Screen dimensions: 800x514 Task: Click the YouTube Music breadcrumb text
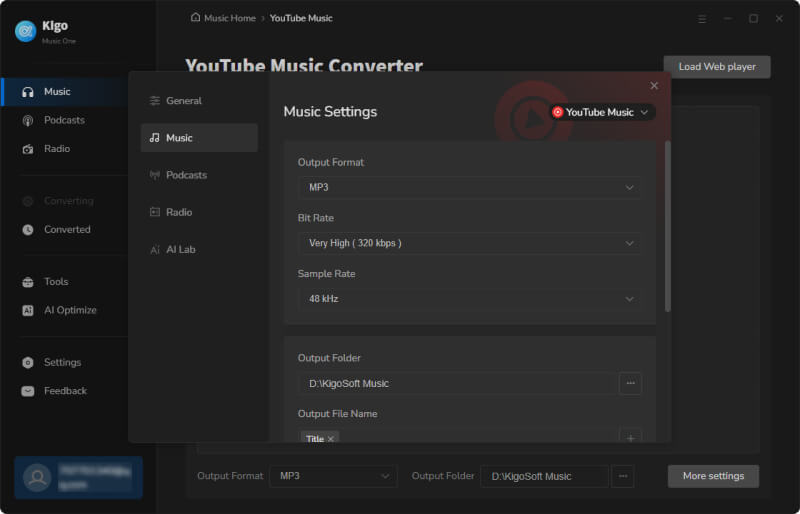[301, 18]
